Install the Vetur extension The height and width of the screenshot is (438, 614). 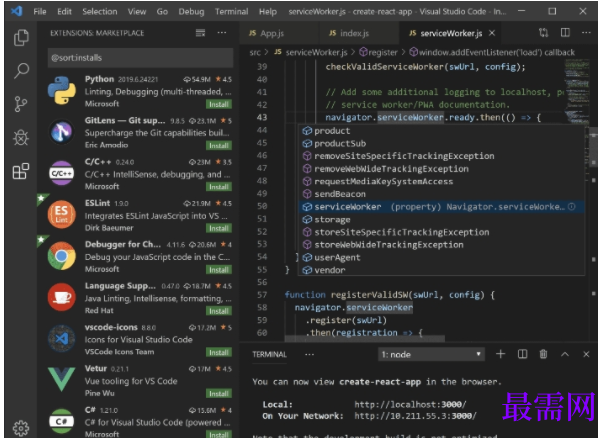click(219, 394)
